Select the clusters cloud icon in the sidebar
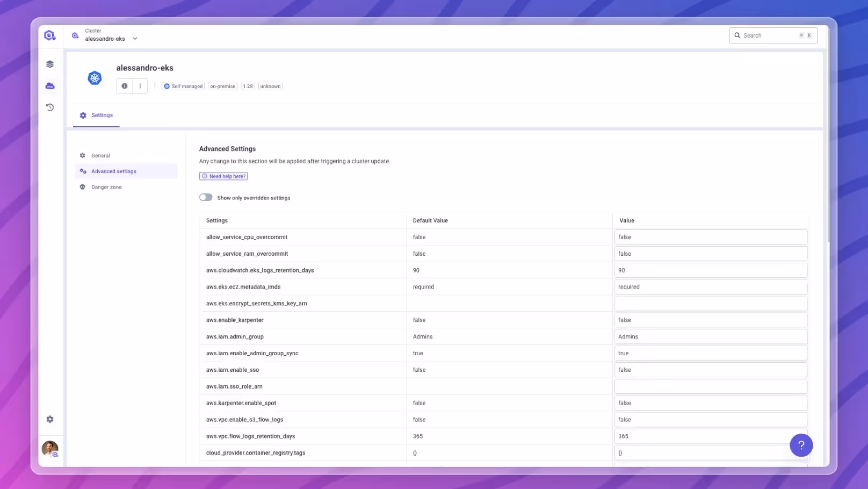The image size is (868, 489). click(49, 85)
